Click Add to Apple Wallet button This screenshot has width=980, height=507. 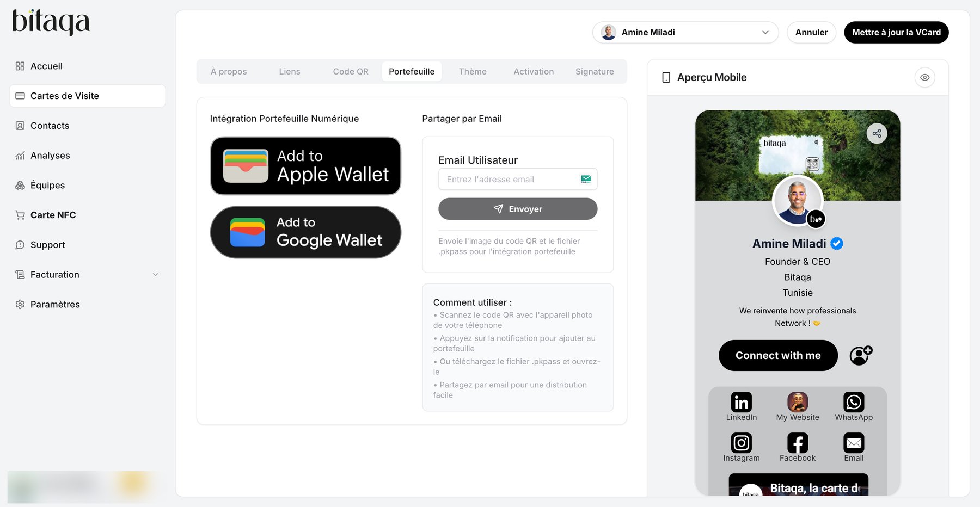[305, 166]
